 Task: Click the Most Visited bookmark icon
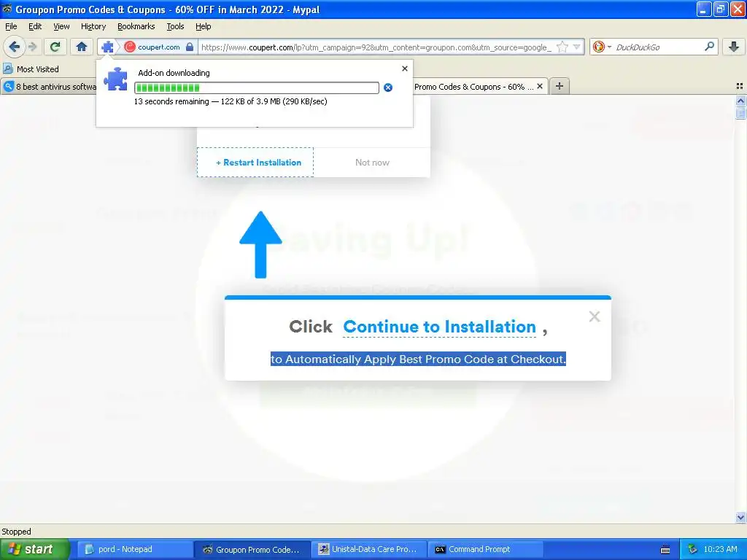click(x=7, y=69)
